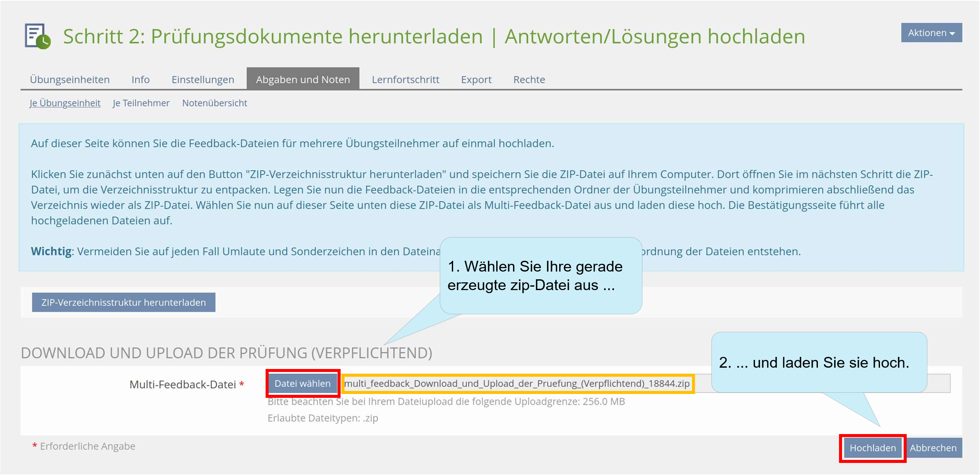The width and height of the screenshot is (980, 475).
Task: Open the Rechte tab
Action: click(x=529, y=79)
